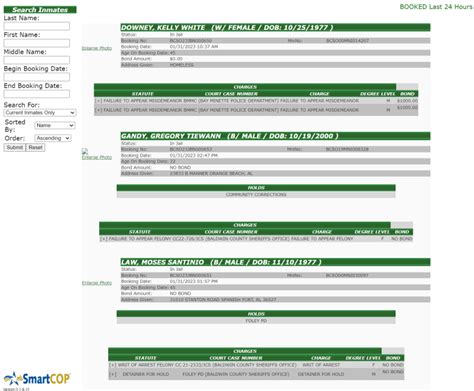Open Enlarge Photo link for Gregory Gandy

pos(97,157)
